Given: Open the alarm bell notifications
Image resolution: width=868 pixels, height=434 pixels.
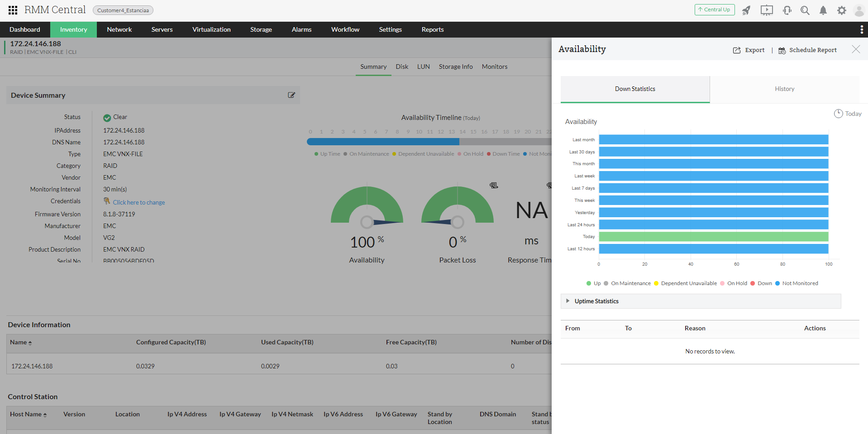Looking at the screenshot, I should [x=823, y=10].
